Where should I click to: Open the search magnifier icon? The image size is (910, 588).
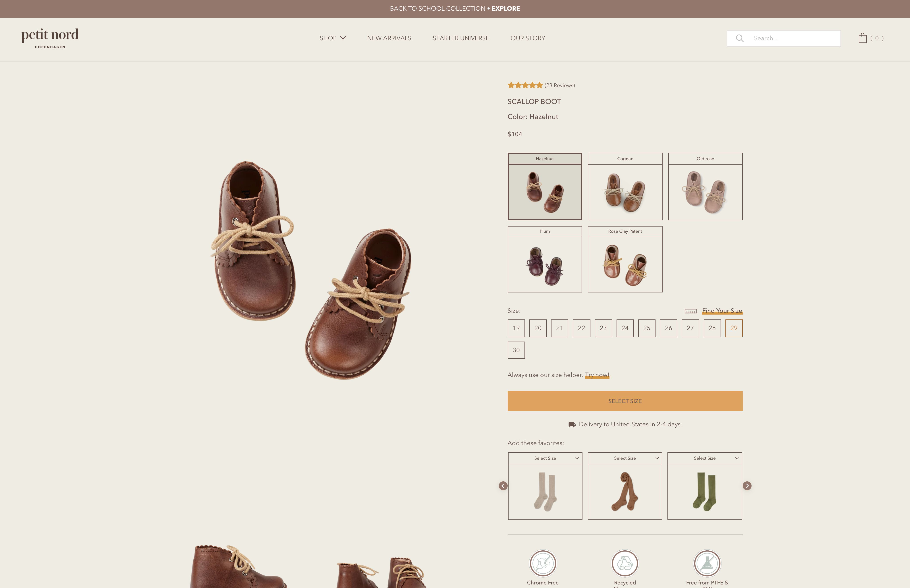tap(740, 38)
